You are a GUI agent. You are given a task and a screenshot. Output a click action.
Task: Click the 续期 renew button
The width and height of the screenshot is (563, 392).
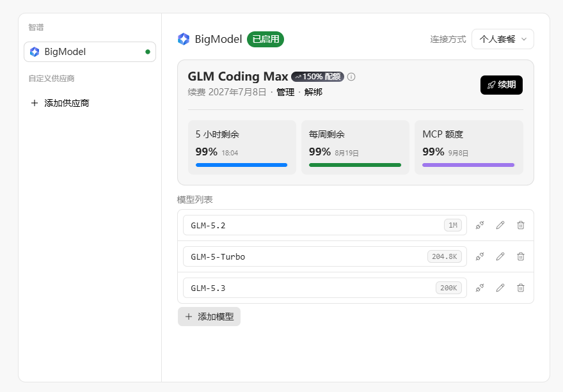tap(501, 85)
